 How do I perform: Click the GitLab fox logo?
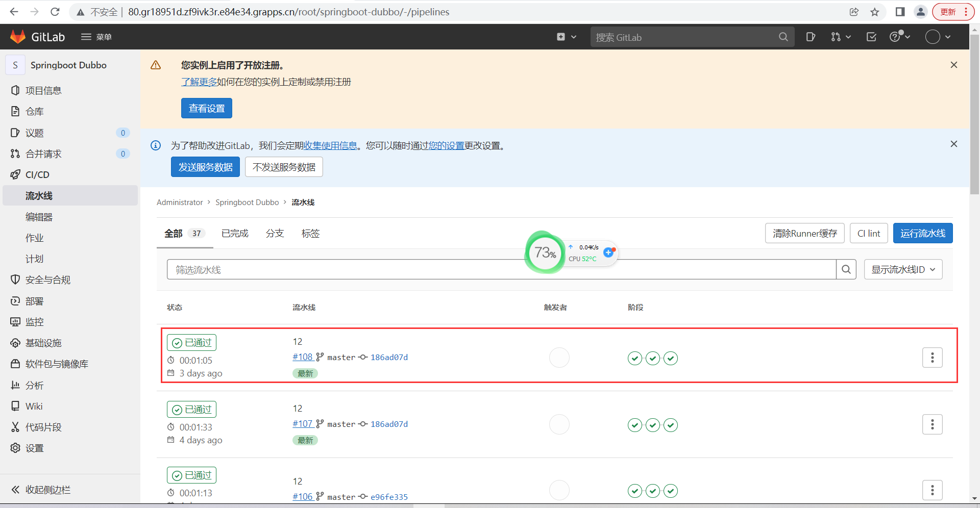point(18,37)
